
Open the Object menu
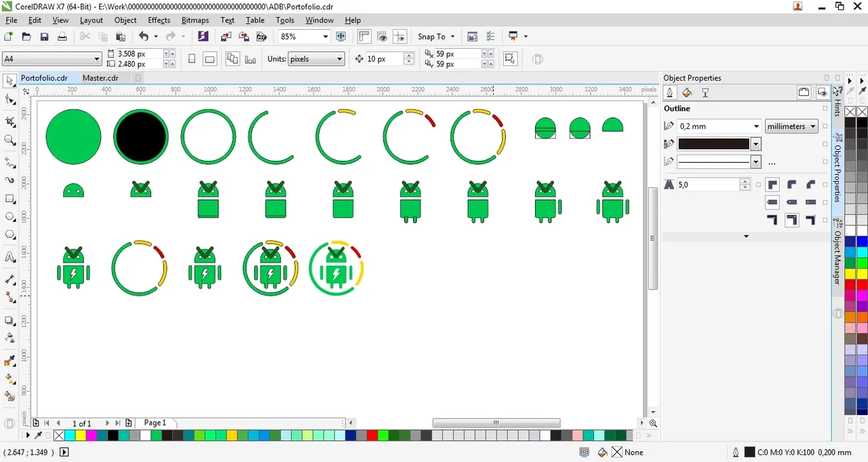[125, 20]
